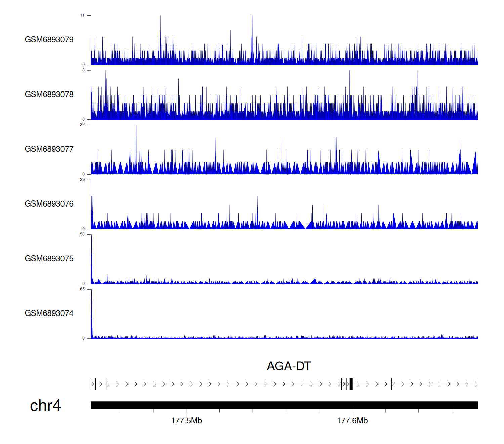Click the 177.6Mb axis tick label
Screen dimensions: 504x444
point(352,421)
